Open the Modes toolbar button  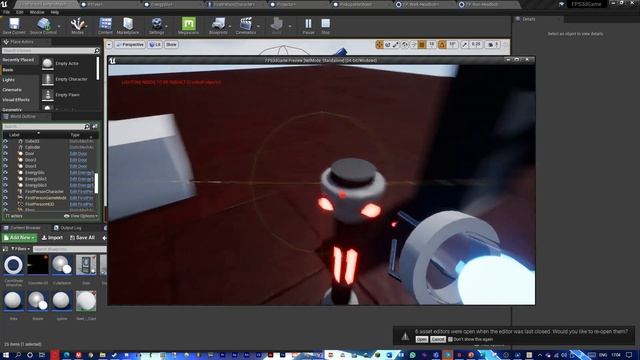point(78,26)
